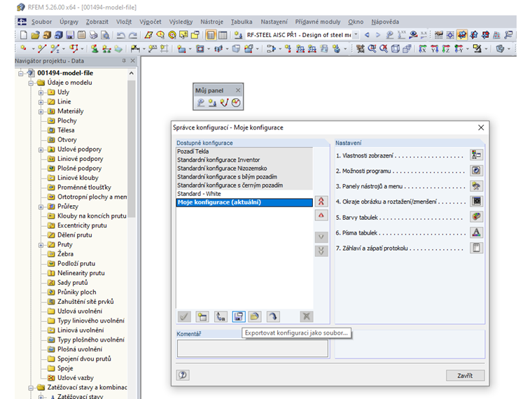532x399 pixels.
Task: Click the new line toolbar icon
Action: point(42,49)
